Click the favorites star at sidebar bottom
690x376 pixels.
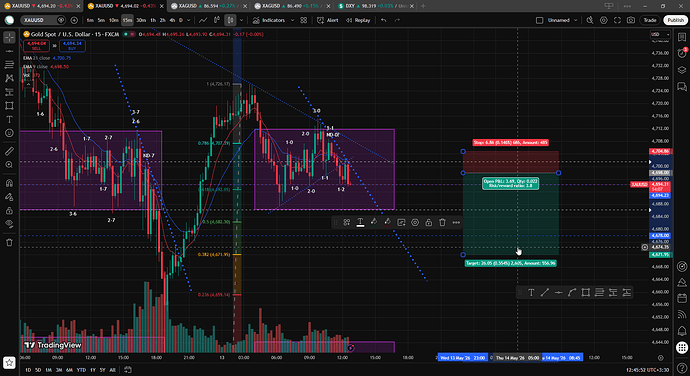click(x=9, y=363)
